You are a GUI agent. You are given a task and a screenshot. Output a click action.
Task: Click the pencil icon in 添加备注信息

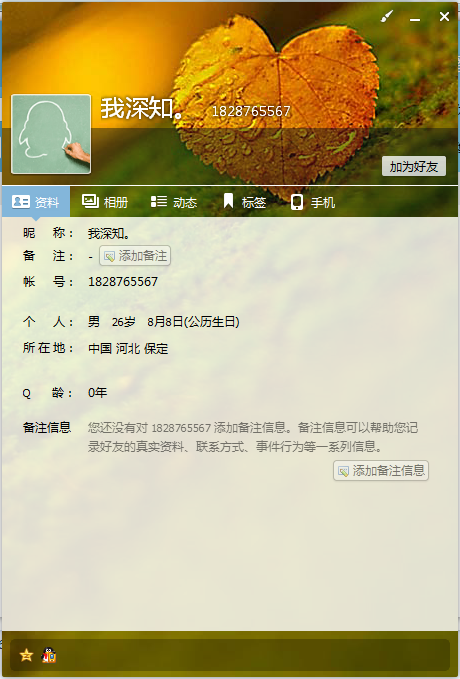point(343,471)
